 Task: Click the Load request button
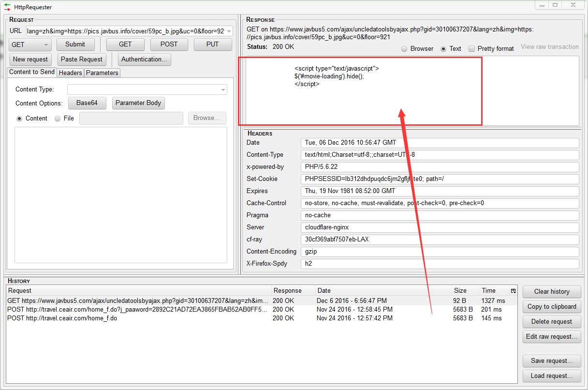[x=552, y=376]
